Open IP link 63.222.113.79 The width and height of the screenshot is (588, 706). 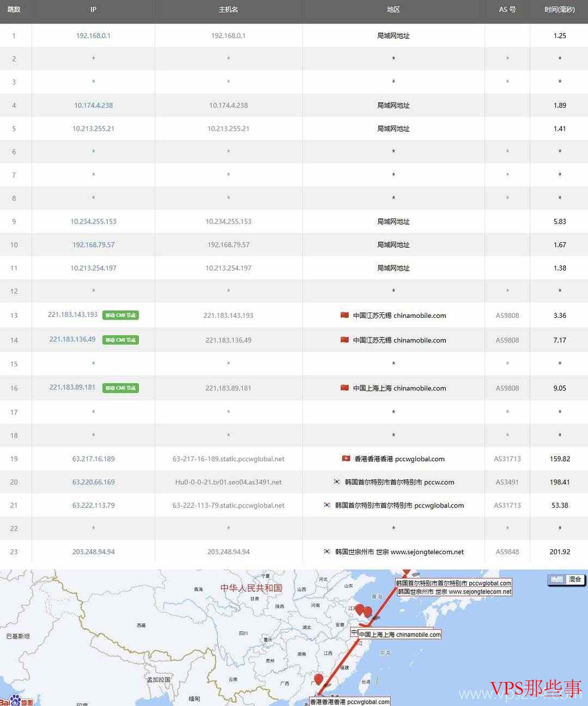pos(93,505)
